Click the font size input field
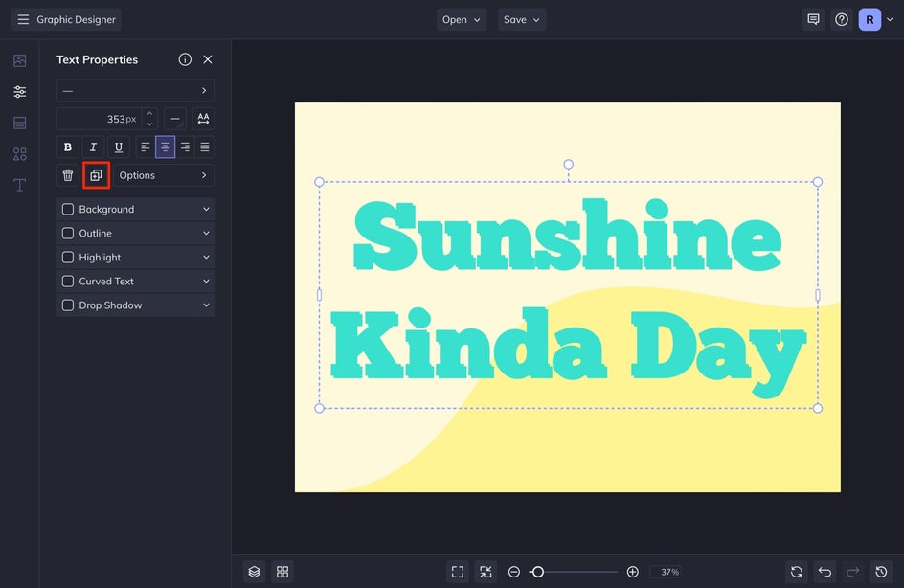 click(99, 119)
